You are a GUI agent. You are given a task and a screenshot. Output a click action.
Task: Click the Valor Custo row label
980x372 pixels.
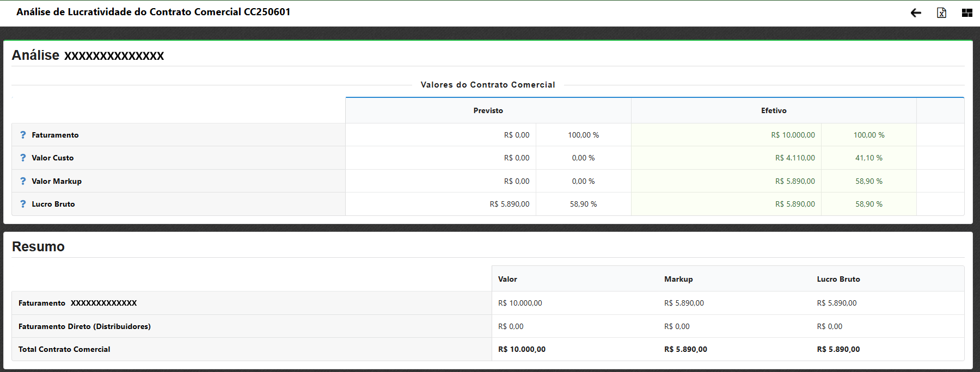(x=52, y=158)
